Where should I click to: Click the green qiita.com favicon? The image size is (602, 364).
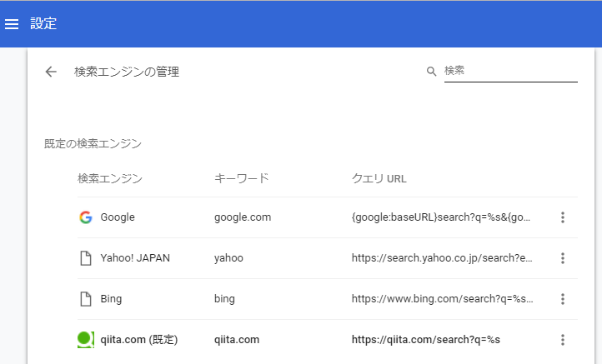(x=86, y=340)
